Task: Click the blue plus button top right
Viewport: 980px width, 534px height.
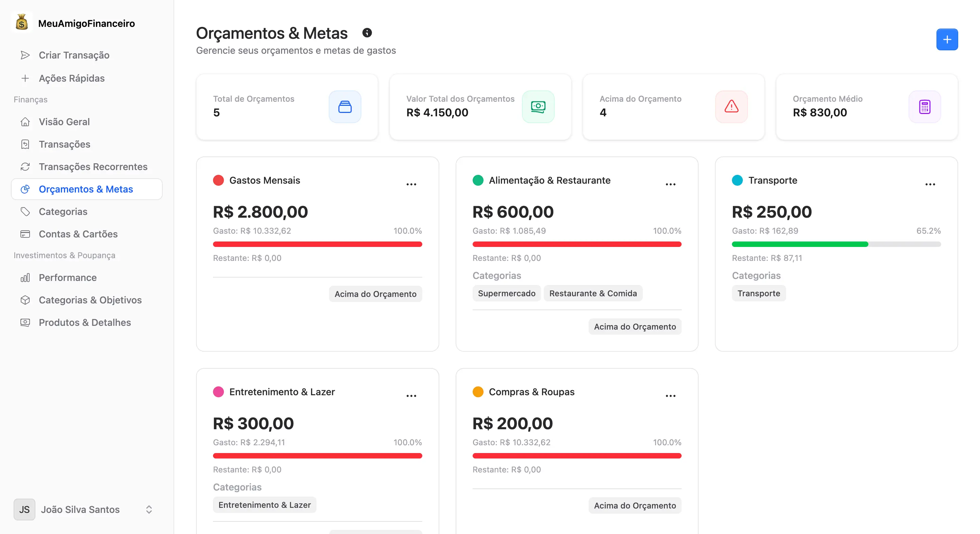Action: 947,39
